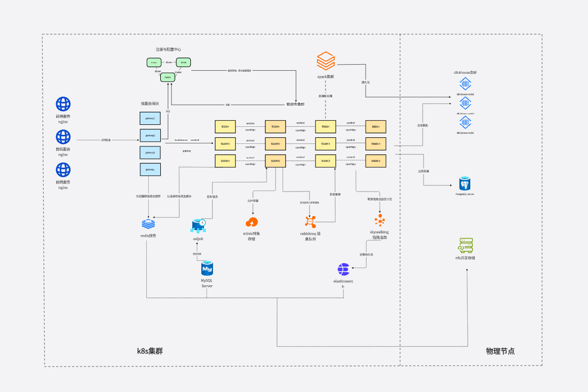Select the top-right green nacos node
The height and width of the screenshot is (392, 588).
[183, 63]
